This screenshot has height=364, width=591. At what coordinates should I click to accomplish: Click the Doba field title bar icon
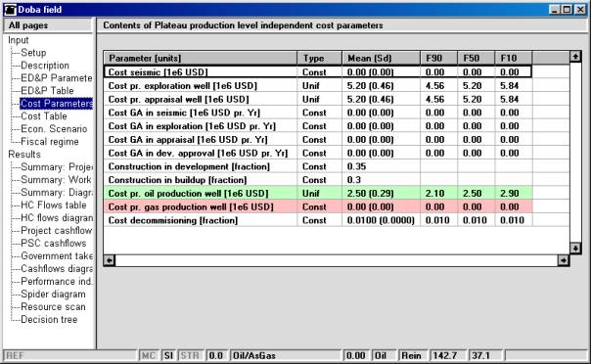tap(10, 10)
